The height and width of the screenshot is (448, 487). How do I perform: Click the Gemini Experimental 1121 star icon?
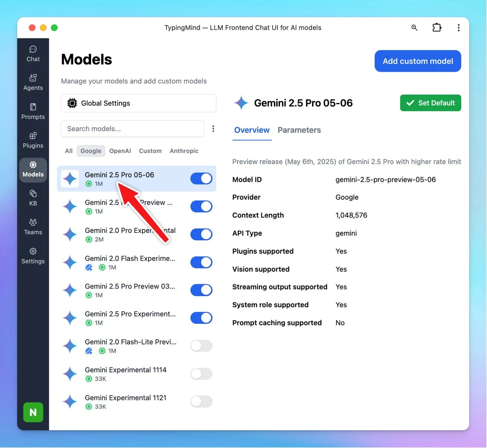pos(70,402)
